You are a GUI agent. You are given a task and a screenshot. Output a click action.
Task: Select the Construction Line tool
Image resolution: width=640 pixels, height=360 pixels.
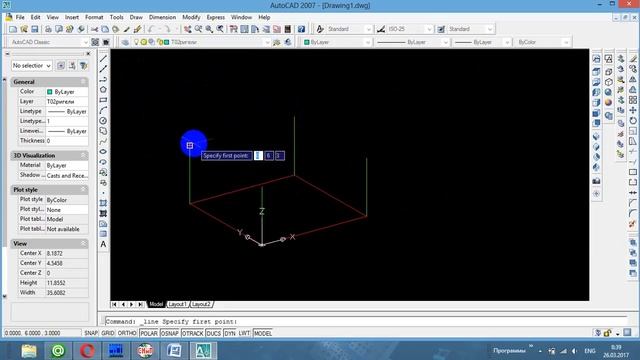tap(103, 69)
